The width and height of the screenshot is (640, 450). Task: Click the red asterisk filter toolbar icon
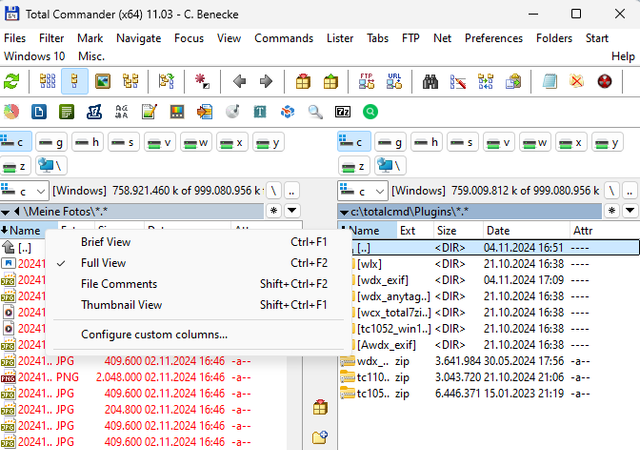pyautogui.click(x=202, y=81)
